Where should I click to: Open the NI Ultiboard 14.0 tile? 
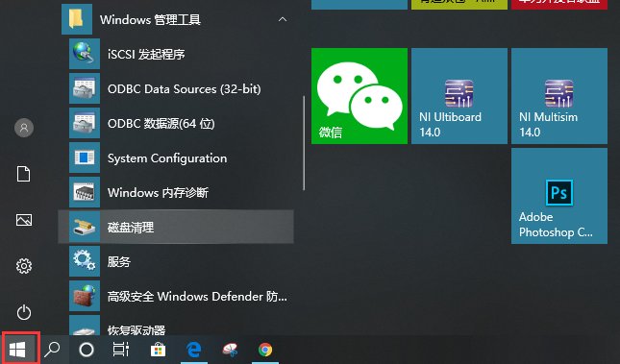(459, 96)
